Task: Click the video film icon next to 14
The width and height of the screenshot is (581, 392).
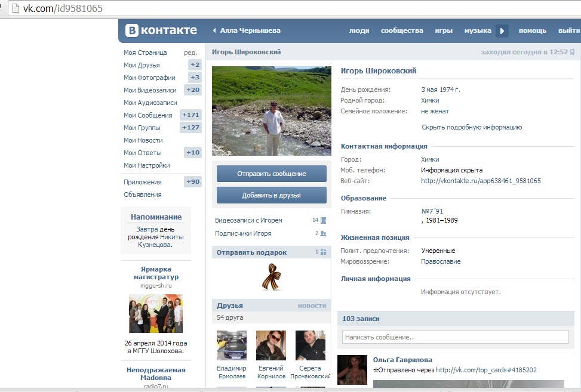Action: point(323,220)
